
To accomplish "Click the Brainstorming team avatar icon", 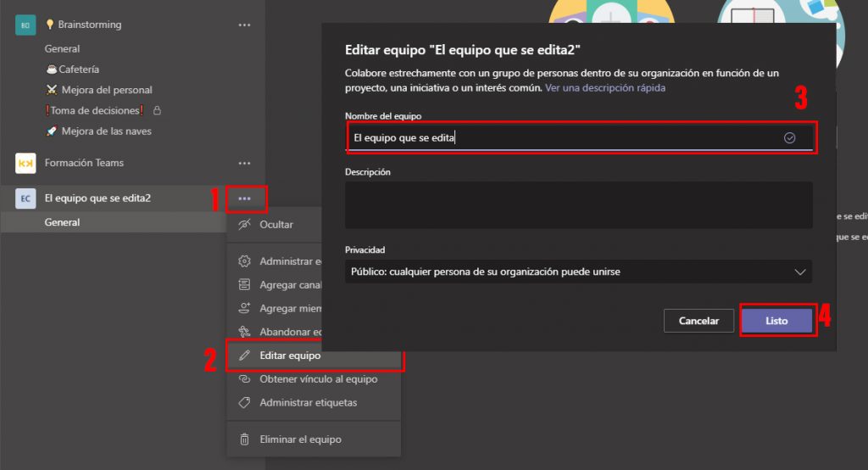I will click(x=25, y=25).
